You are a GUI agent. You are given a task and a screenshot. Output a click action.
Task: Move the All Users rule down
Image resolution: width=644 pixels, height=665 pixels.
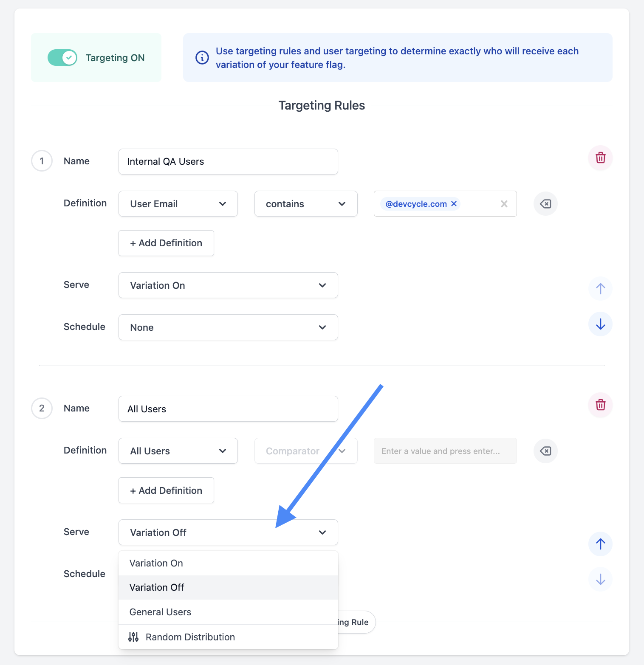pos(600,579)
